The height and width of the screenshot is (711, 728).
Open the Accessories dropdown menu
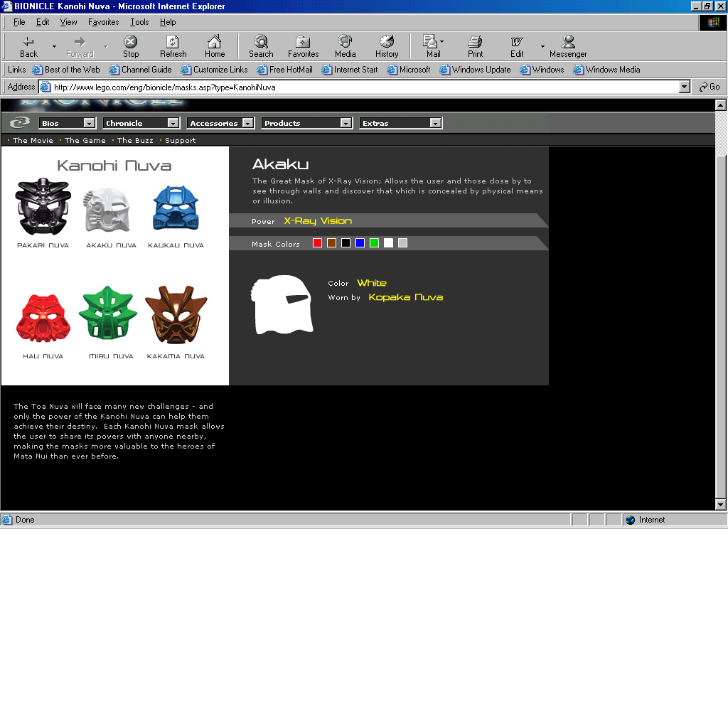(x=220, y=123)
